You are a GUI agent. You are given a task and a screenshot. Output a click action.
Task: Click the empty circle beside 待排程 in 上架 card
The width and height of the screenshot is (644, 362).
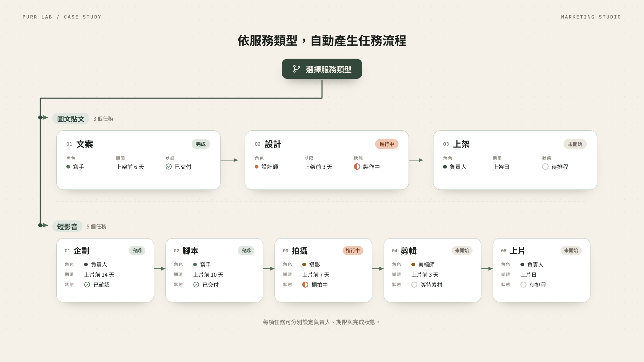[x=545, y=167]
